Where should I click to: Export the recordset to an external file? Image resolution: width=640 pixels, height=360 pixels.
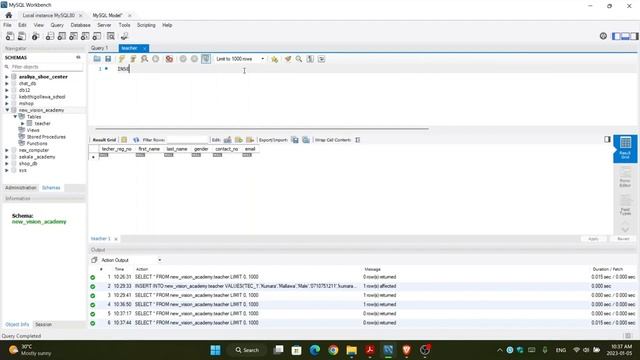tap(295, 140)
